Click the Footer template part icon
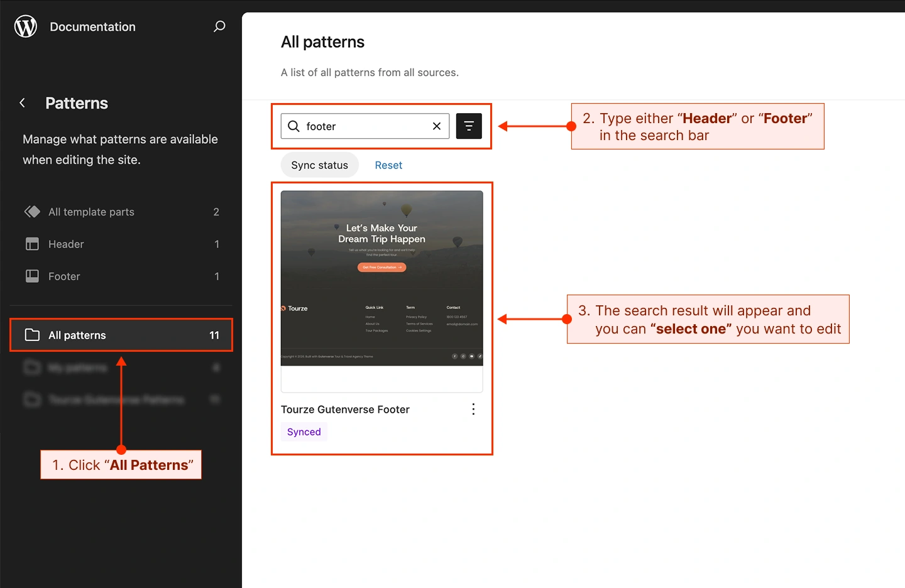This screenshot has width=905, height=588. [32, 276]
